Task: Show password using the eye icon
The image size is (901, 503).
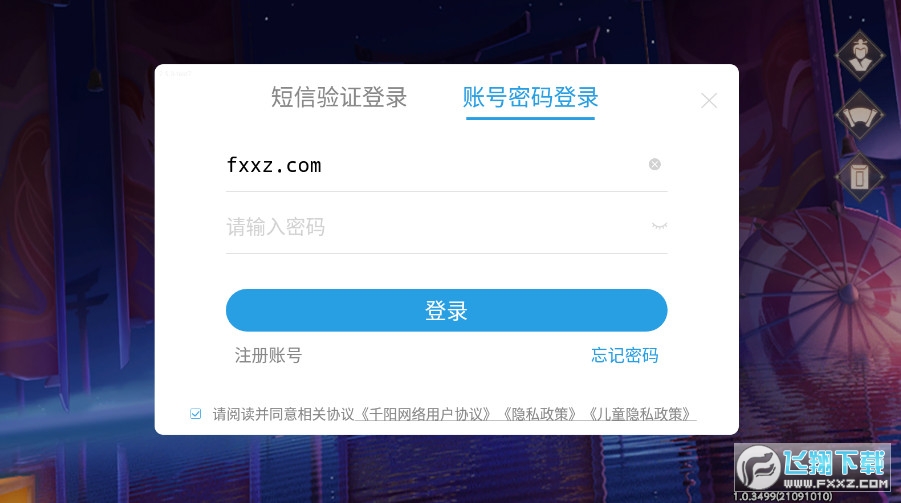Action: click(659, 226)
